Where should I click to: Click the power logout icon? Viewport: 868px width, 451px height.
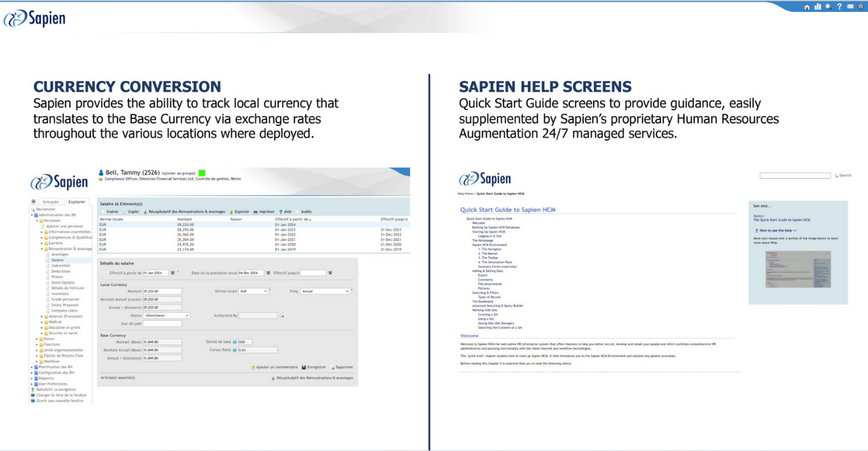click(x=861, y=7)
